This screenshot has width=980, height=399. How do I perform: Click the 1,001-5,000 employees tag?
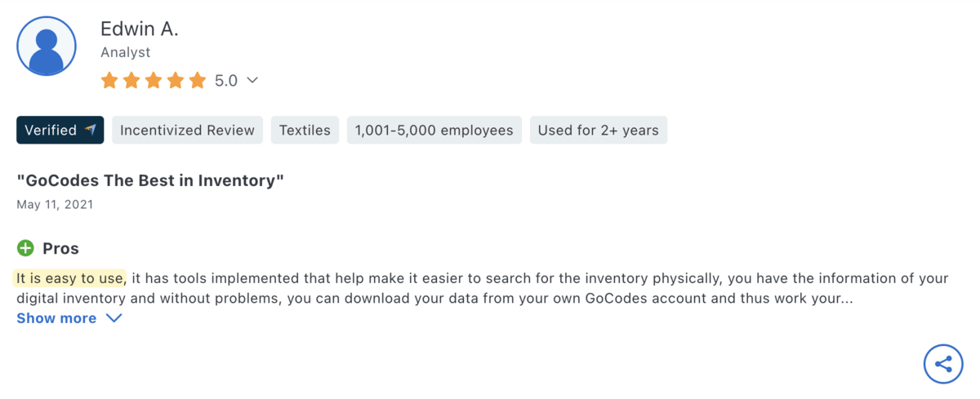434,130
